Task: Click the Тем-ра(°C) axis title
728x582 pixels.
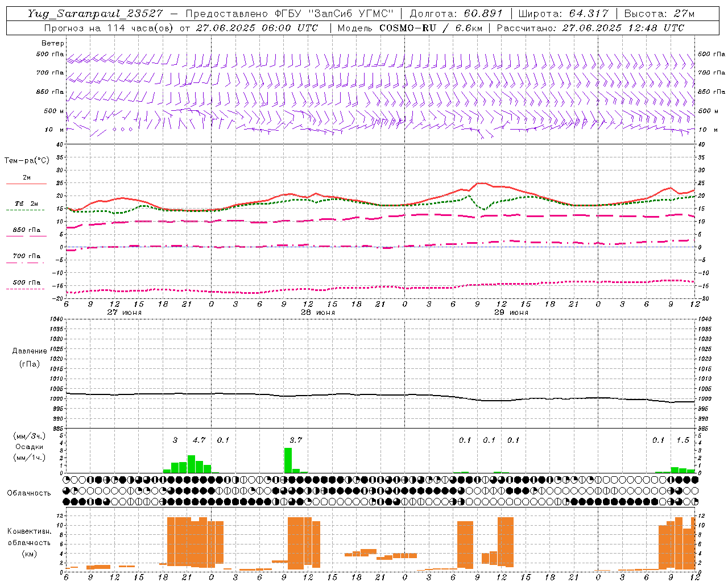Action: pyautogui.click(x=27, y=161)
